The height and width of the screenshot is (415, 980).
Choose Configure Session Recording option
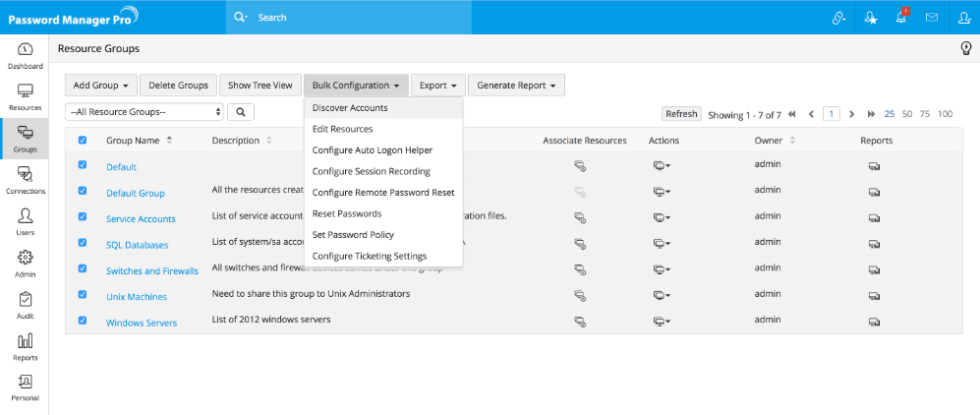371,171
